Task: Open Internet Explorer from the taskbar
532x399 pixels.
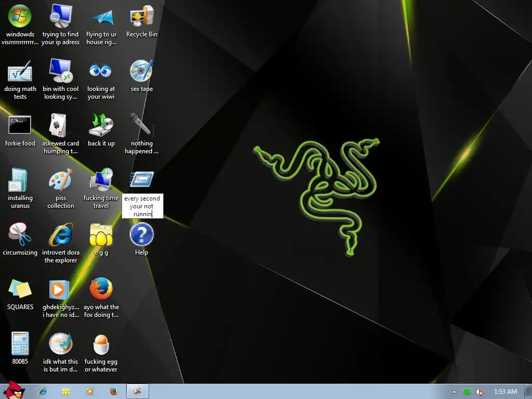Action: click(43, 392)
